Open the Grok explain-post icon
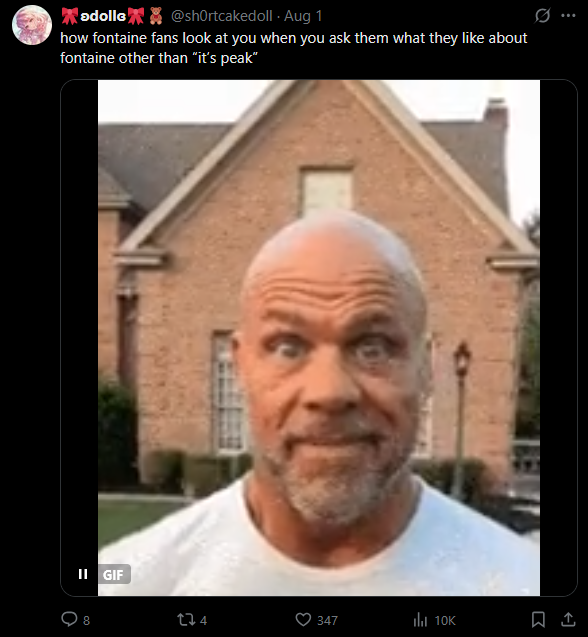The image size is (588, 637). pos(542,16)
